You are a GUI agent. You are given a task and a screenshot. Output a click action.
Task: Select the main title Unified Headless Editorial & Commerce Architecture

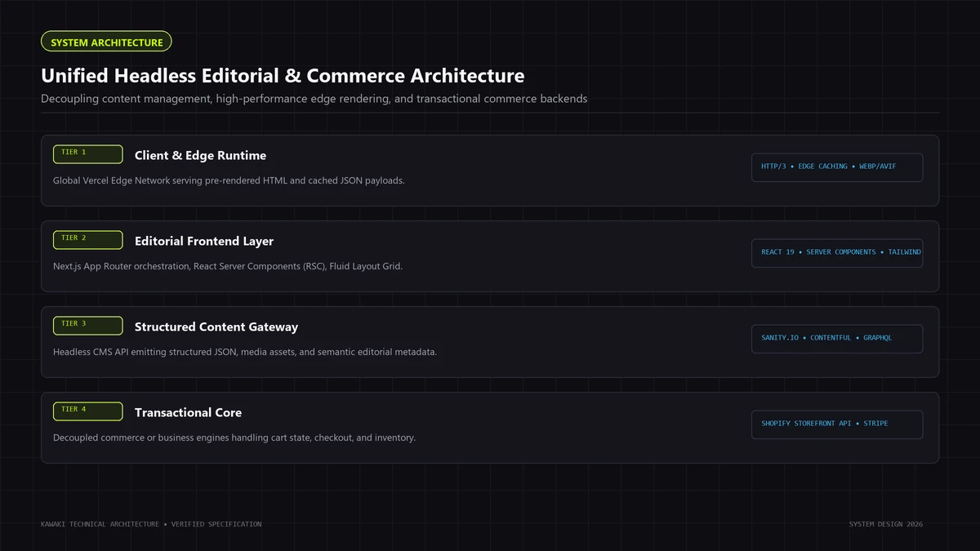point(283,76)
